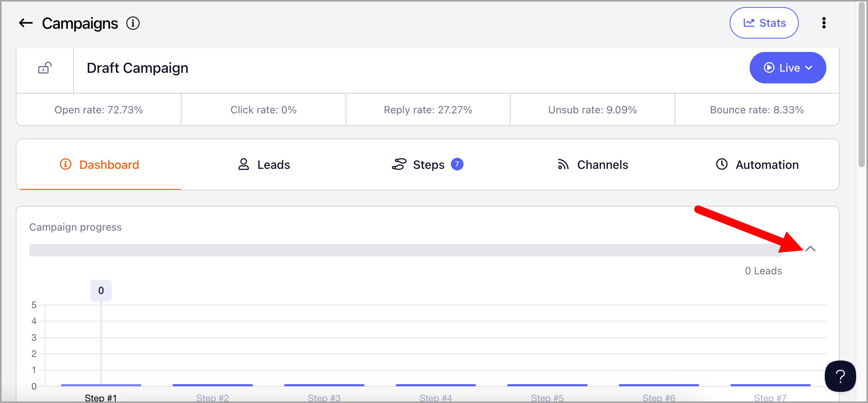Open the Campaigns info icon
868x403 pixels.
point(133,23)
